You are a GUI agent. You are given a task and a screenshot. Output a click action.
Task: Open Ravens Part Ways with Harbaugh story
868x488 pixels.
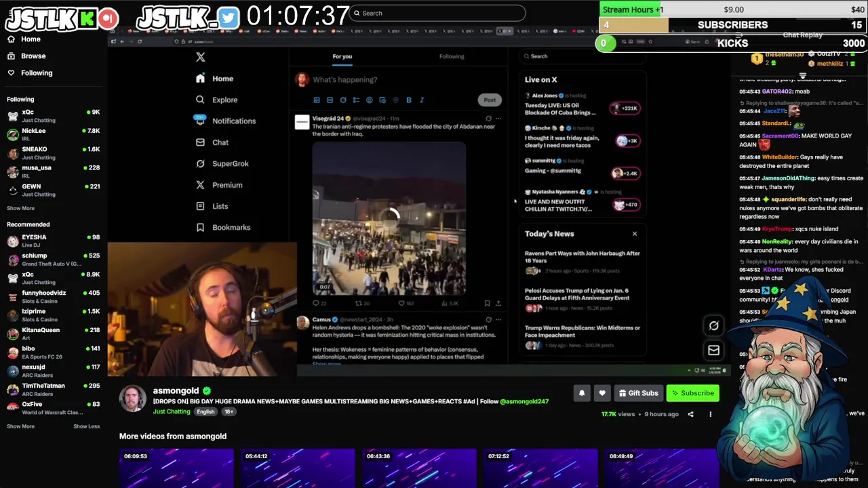pos(583,263)
